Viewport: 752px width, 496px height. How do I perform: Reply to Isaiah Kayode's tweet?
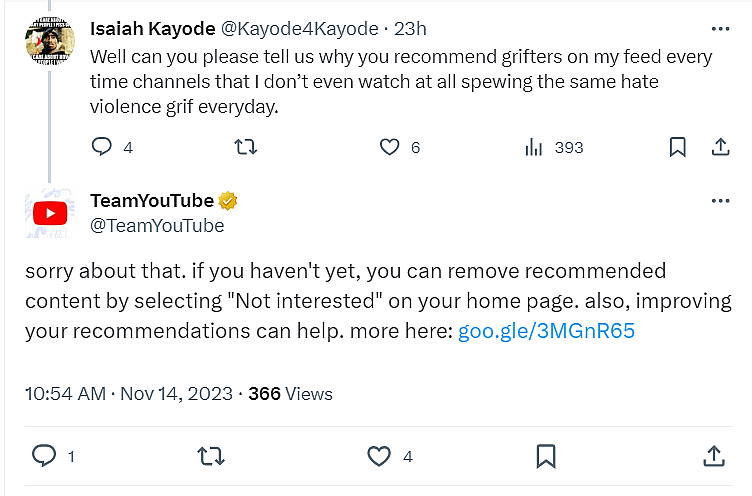102,147
